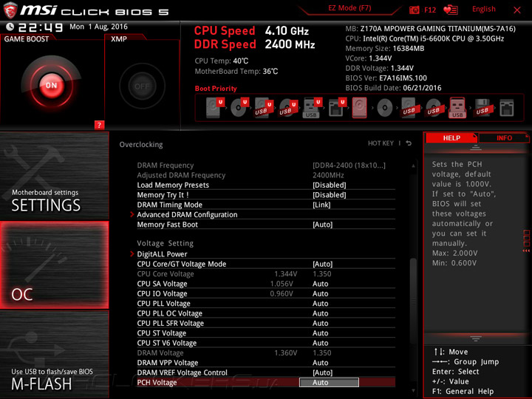The height and width of the screenshot is (399, 532).
Task: Switch to the INFO tab
Action: pos(504,138)
